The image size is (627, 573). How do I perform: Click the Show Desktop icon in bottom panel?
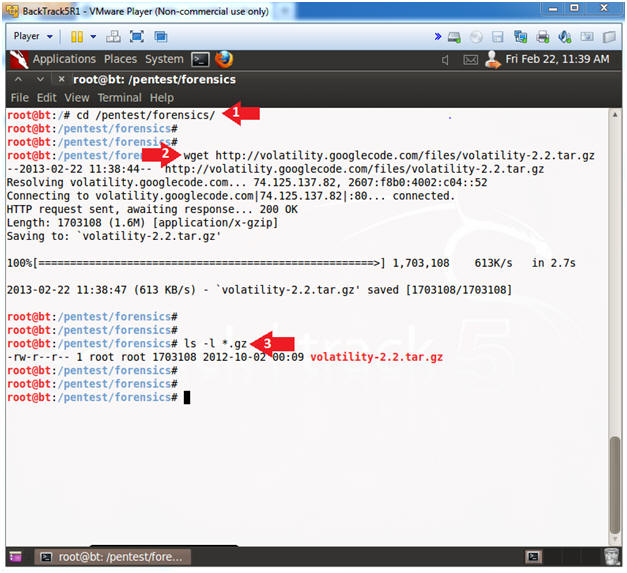[15, 557]
